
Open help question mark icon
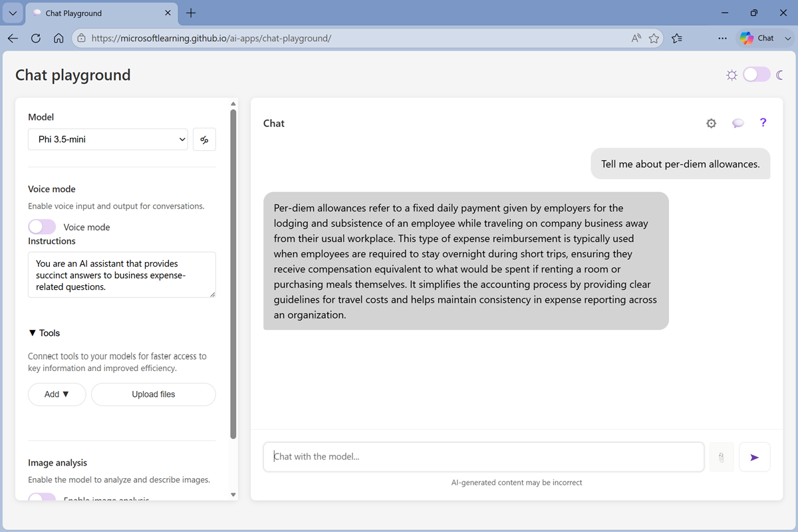pos(763,122)
